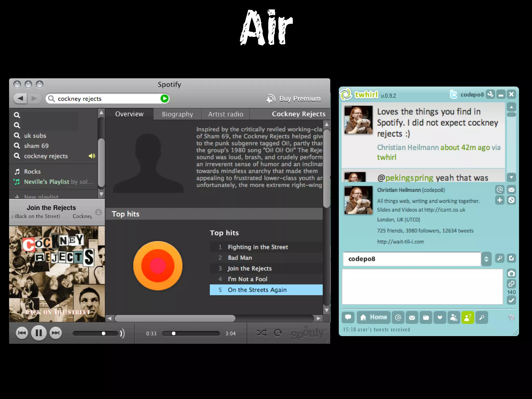Open the http://wait-till-i.com link
The height and width of the screenshot is (399, 532).
point(400,242)
